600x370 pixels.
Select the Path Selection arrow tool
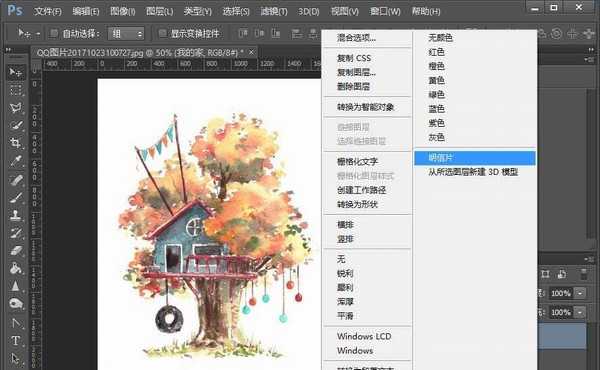coord(15,359)
